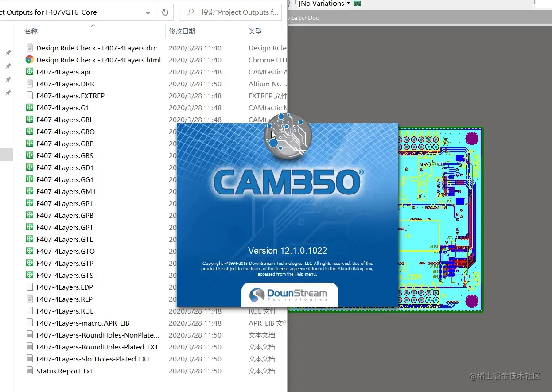The image size is (552, 392).
Task: Click the Chrome icon of Design Rule Check html file
Action: point(30,60)
